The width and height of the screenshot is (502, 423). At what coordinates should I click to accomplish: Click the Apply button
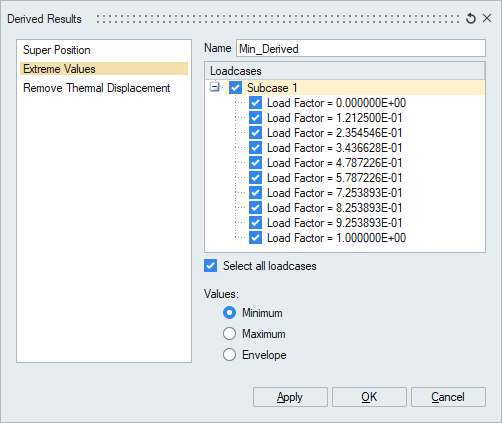tap(290, 397)
